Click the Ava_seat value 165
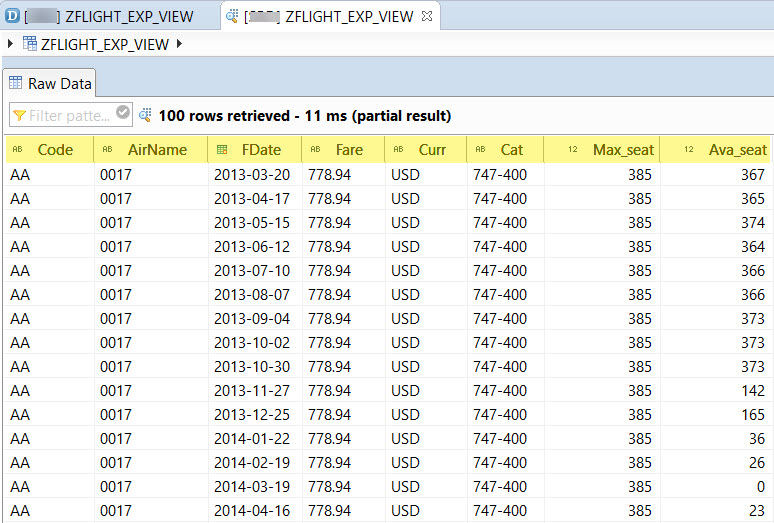 click(x=753, y=414)
